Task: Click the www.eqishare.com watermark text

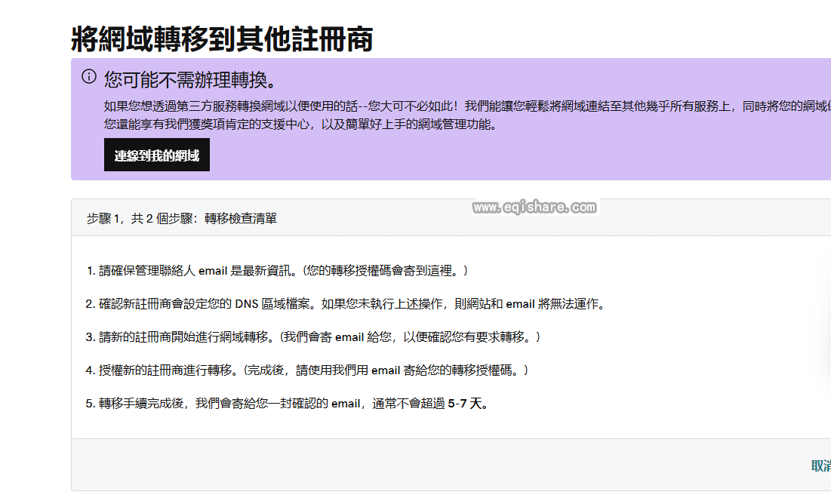Action: click(534, 207)
